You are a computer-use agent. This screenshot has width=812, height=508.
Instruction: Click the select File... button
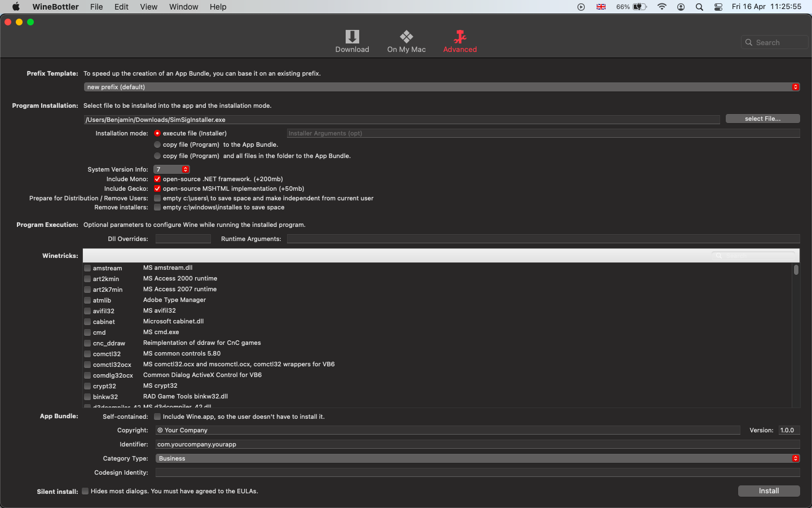762,119
